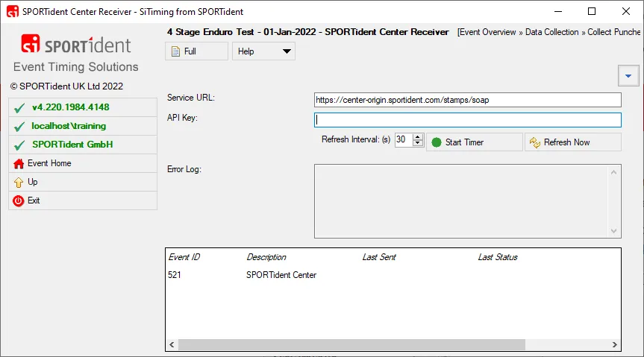
Task: Click the document icon on Full button
Action: [x=176, y=51]
